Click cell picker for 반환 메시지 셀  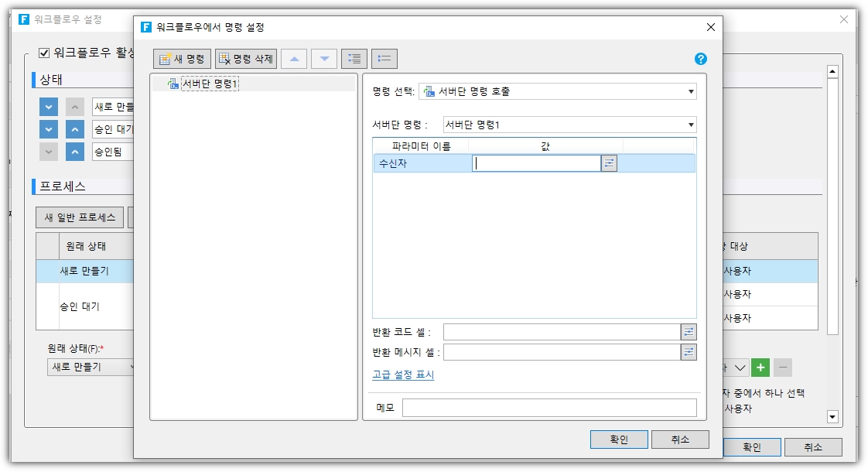689,352
